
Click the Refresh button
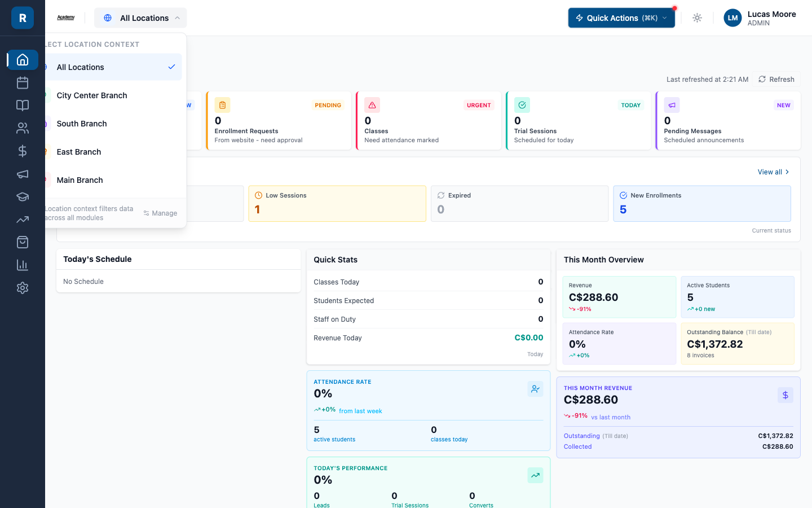coord(776,80)
